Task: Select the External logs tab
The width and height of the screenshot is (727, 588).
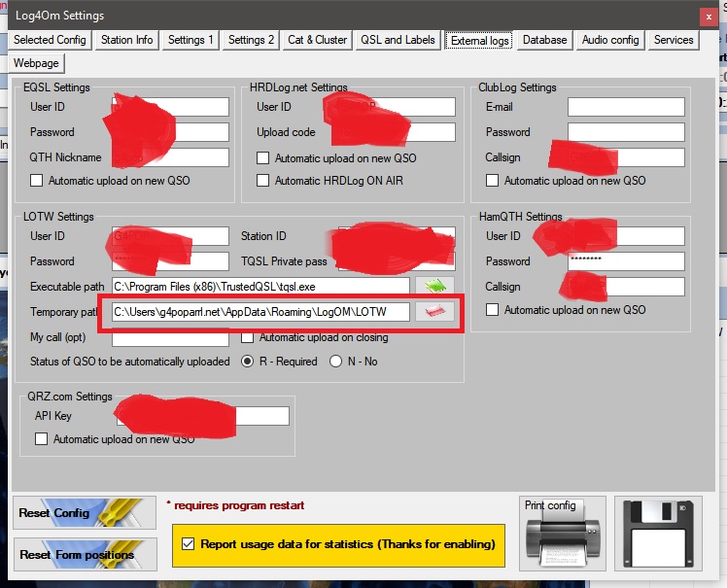Action: [x=479, y=41]
